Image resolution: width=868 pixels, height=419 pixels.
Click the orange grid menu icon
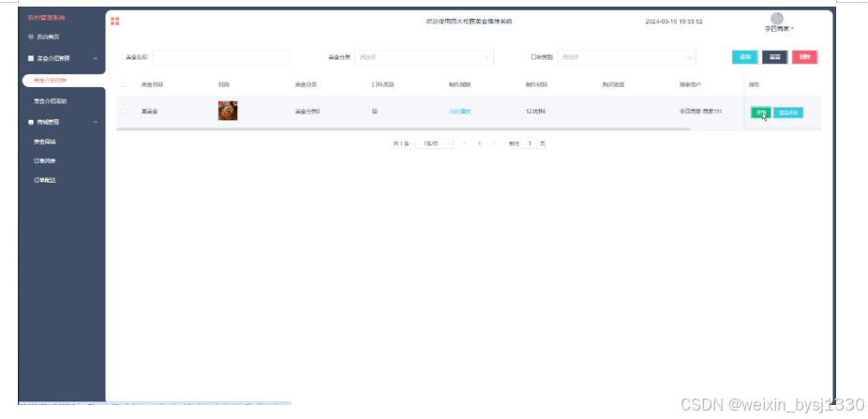115,21
